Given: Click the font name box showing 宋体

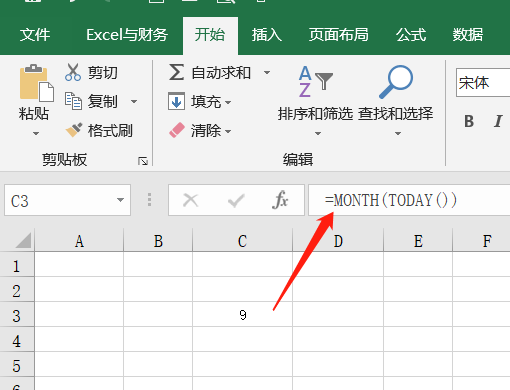Looking at the screenshot, I should [x=483, y=83].
